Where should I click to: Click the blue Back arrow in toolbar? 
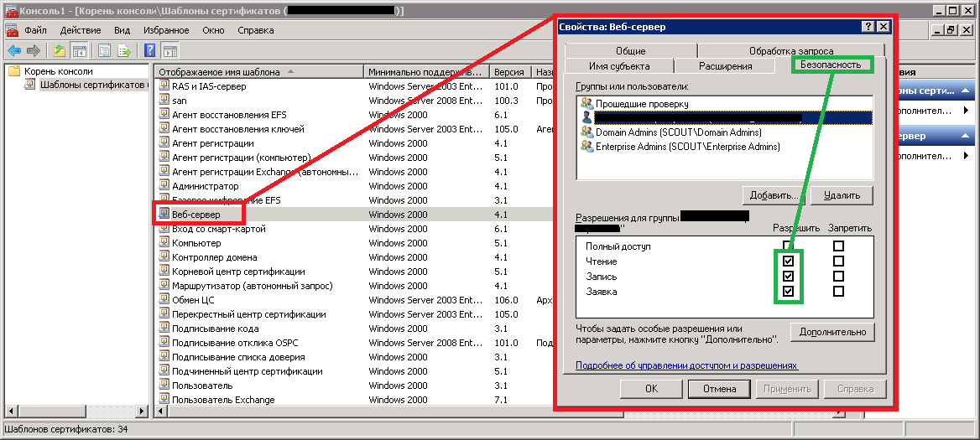(14, 50)
